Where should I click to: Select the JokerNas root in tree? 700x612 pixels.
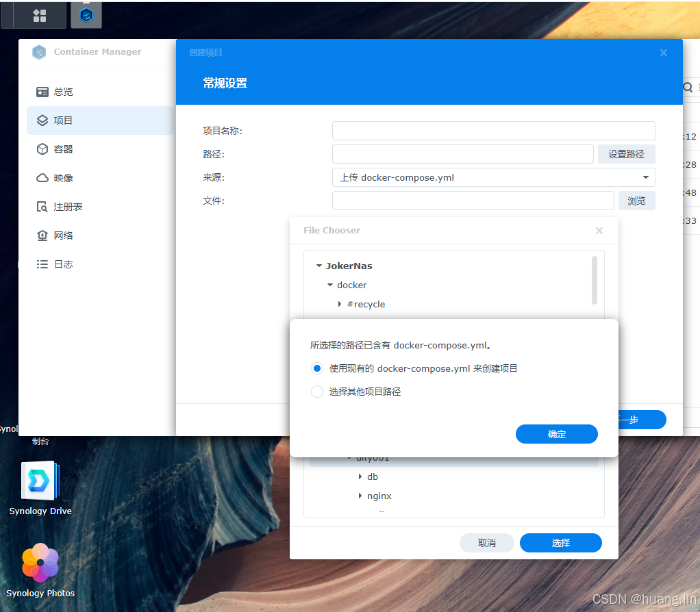point(349,266)
